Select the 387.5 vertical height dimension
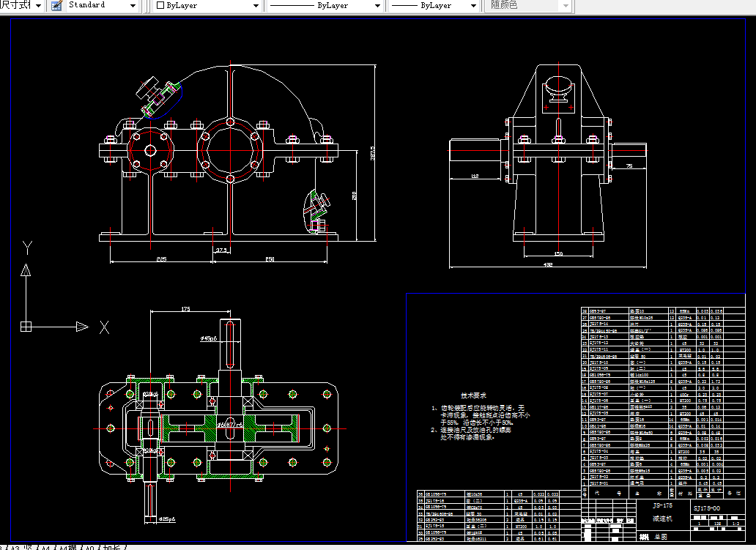 372,153
